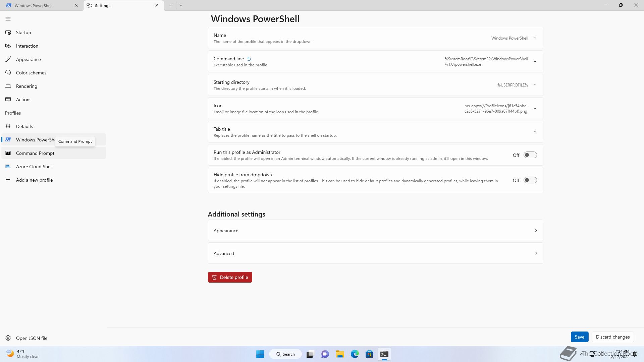Go to Interaction settings page
This screenshot has width=644, height=362.
click(54, 46)
